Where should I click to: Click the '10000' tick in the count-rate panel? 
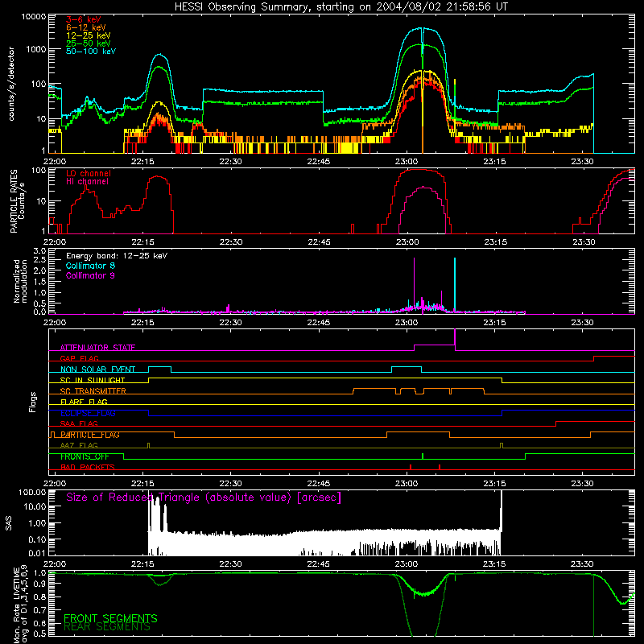coord(34,17)
